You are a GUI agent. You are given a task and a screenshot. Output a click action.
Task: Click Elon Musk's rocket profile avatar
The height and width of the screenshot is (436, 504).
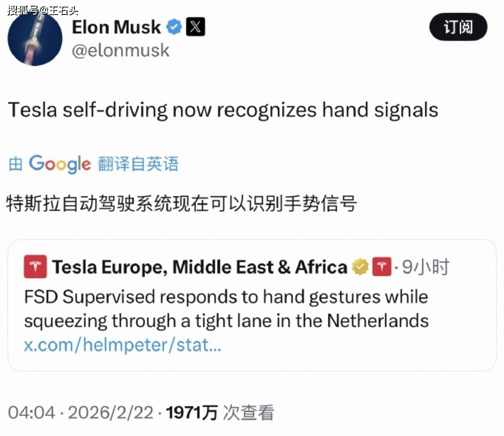[x=35, y=38]
